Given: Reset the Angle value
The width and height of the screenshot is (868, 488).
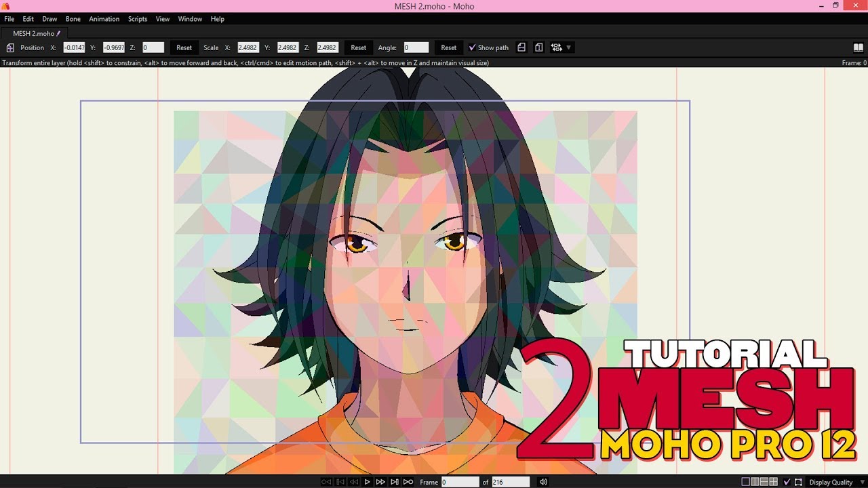Looking at the screenshot, I should click(x=449, y=47).
